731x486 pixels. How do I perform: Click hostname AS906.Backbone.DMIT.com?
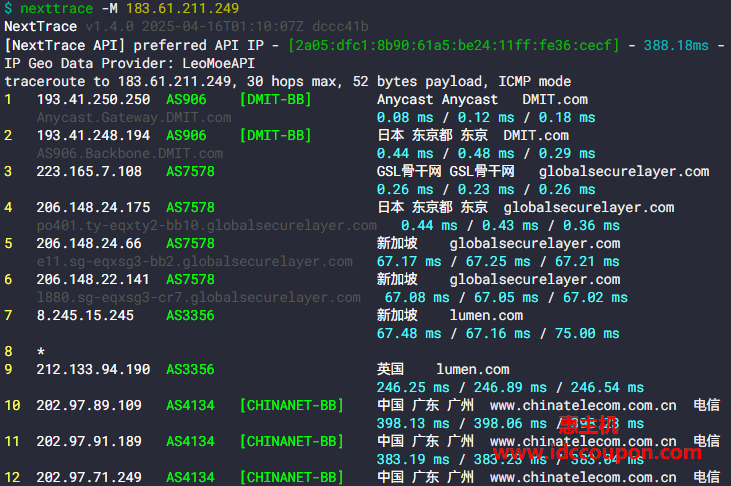tap(130, 153)
